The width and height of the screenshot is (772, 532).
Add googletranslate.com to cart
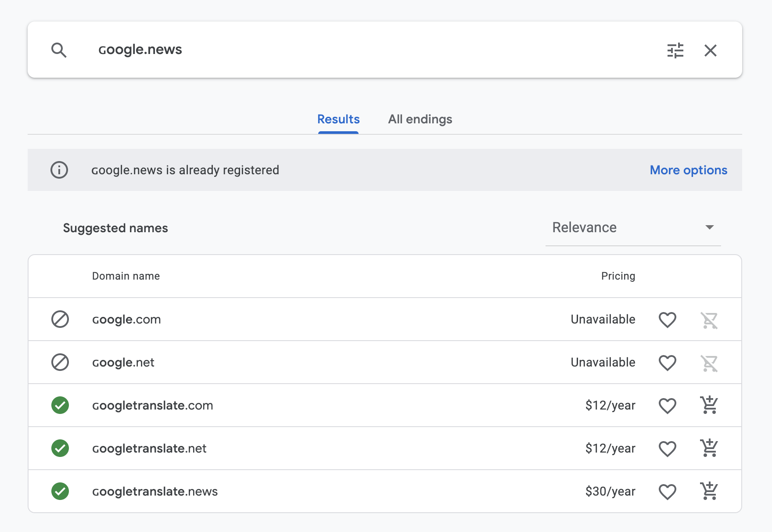pyautogui.click(x=709, y=405)
